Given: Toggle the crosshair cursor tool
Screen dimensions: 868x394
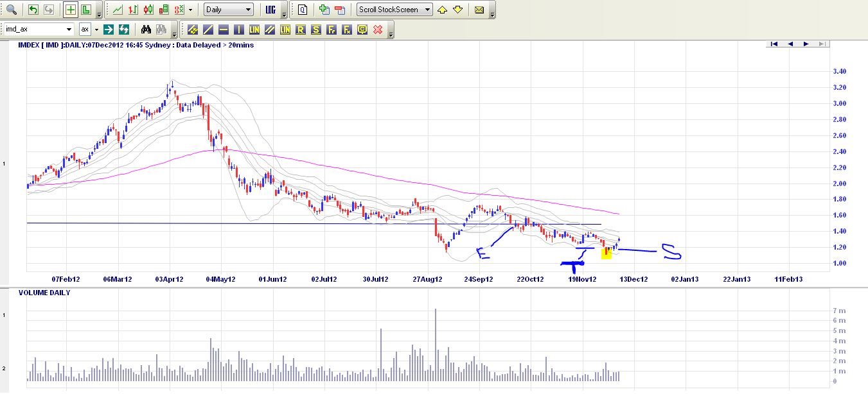Looking at the screenshot, I should [x=71, y=10].
